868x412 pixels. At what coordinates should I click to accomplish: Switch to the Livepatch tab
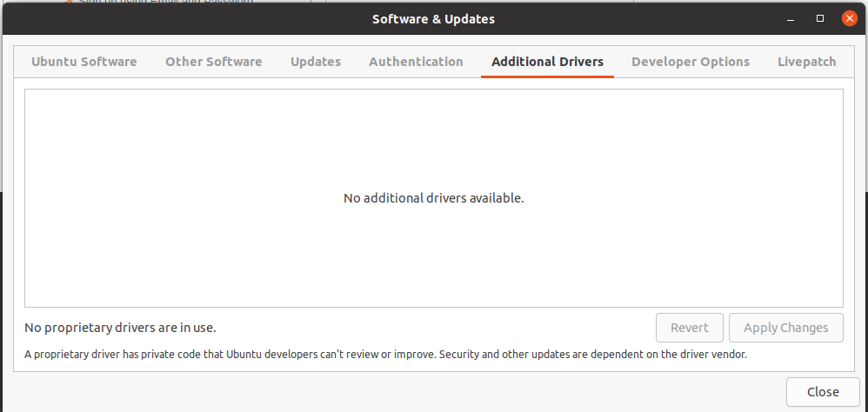click(806, 62)
